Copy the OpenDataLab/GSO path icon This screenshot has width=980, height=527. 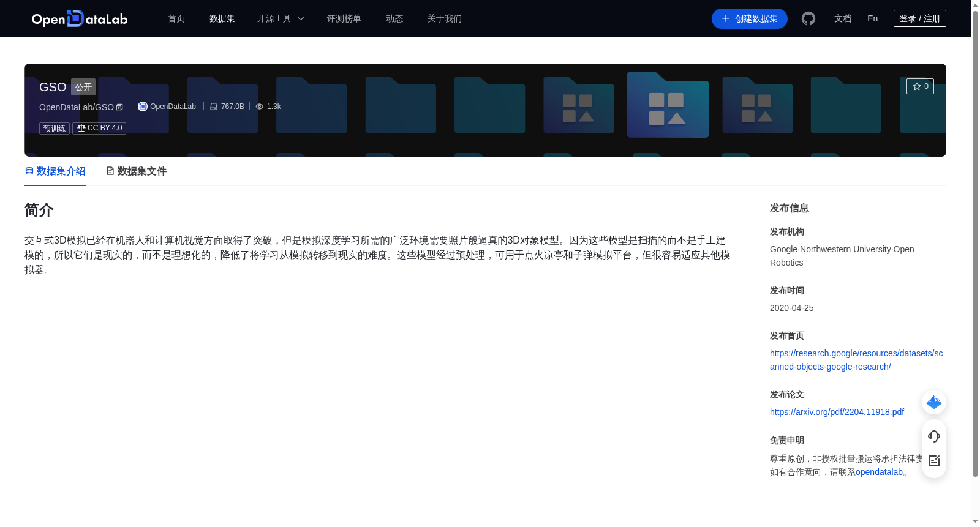coord(119,107)
